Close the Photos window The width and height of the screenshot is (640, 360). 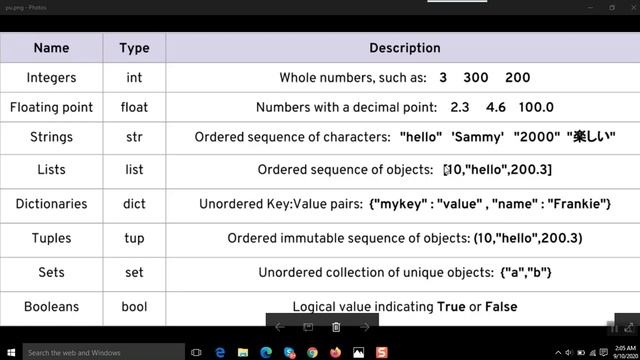pos(633,7)
